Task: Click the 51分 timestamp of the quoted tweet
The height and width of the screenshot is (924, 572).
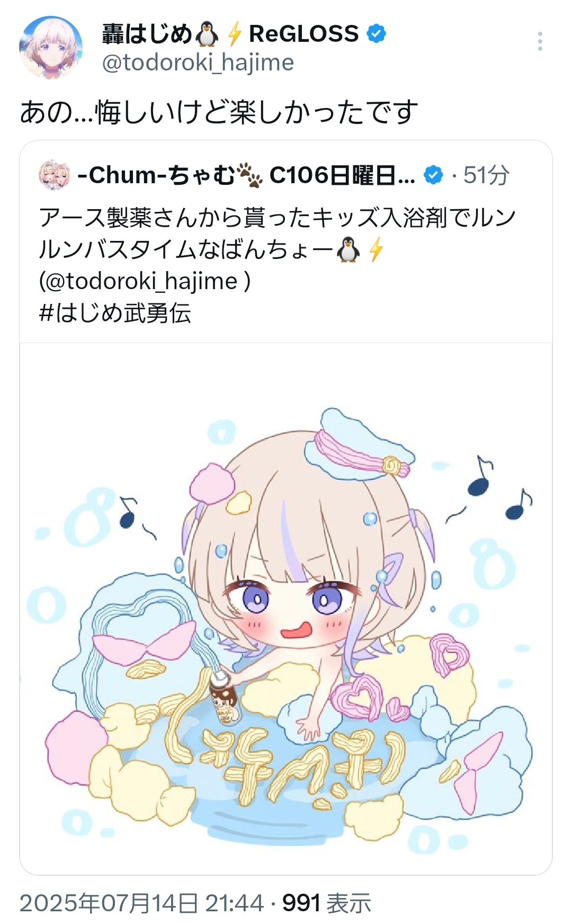Action: [x=486, y=175]
